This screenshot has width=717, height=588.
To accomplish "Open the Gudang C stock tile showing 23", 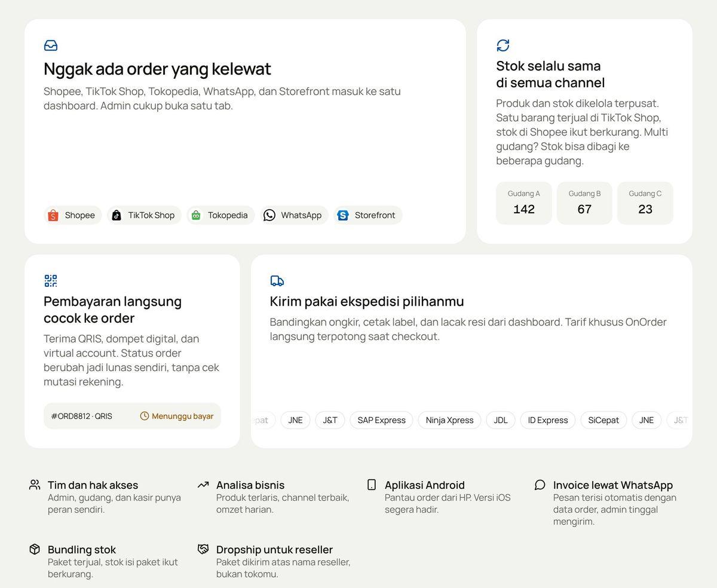I will tap(645, 203).
